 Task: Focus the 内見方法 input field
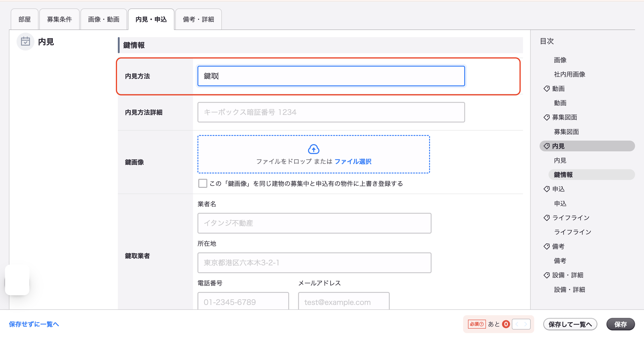tap(331, 76)
